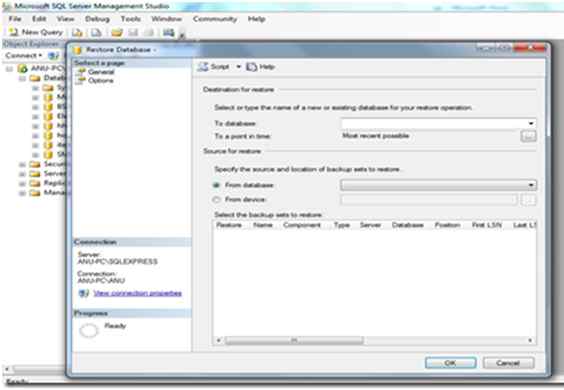
Task: Select the From device radio button
Action: [x=216, y=199]
